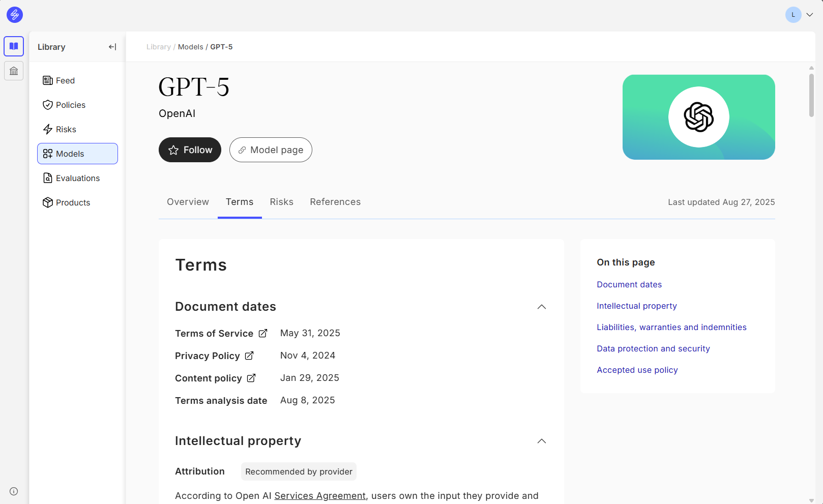Follow the GPT-5 model
Image resolution: width=823 pixels, height=504 pixels.
pyautogui.click(x=190, y=150)
